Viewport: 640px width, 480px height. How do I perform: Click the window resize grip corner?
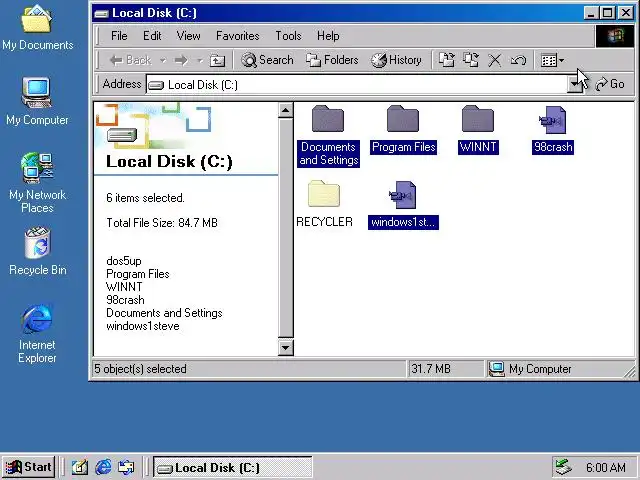[x=630, y=371]
